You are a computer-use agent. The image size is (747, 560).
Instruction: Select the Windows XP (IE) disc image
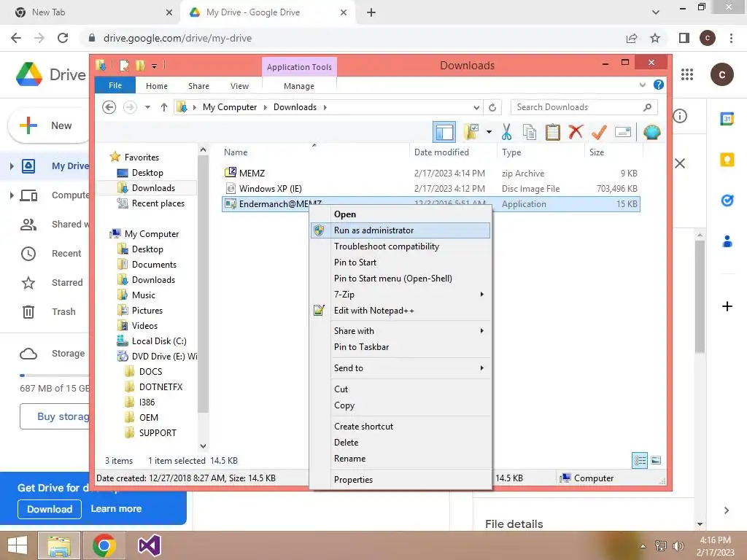[431, 189]
